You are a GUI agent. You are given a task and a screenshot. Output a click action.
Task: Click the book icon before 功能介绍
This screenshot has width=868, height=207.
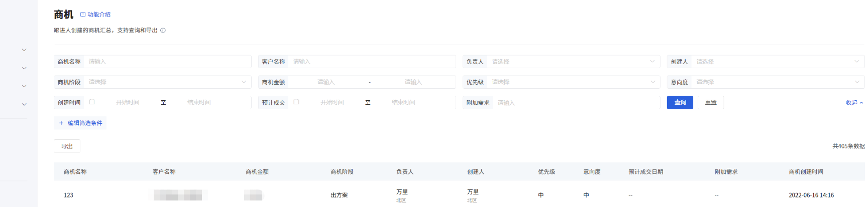pyautogui.click(x=83, y=15)
